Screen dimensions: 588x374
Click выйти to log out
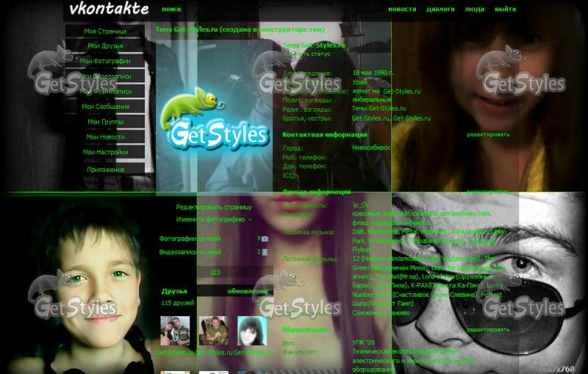pyautogui.click(x=505, y=10)
